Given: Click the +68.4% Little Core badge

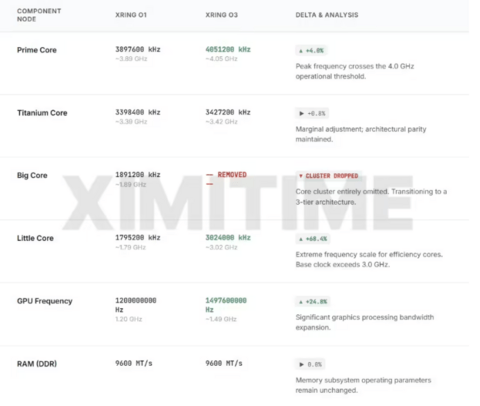Looking at the screenshot, I should pyautogui.click(x=313, y=239).
